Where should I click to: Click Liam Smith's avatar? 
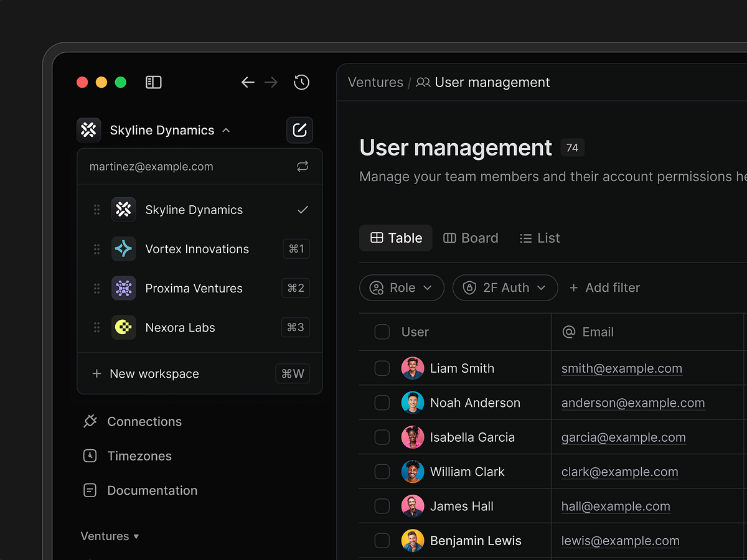click(413, 368)
